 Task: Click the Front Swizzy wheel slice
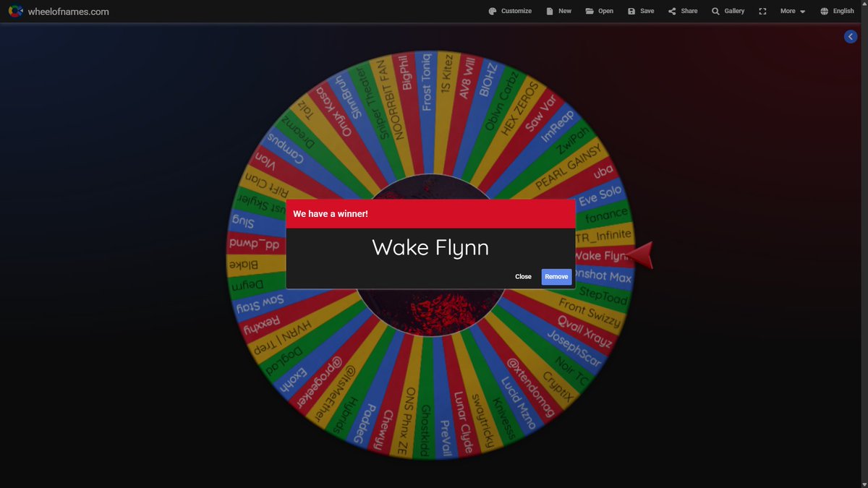point(590,313)
